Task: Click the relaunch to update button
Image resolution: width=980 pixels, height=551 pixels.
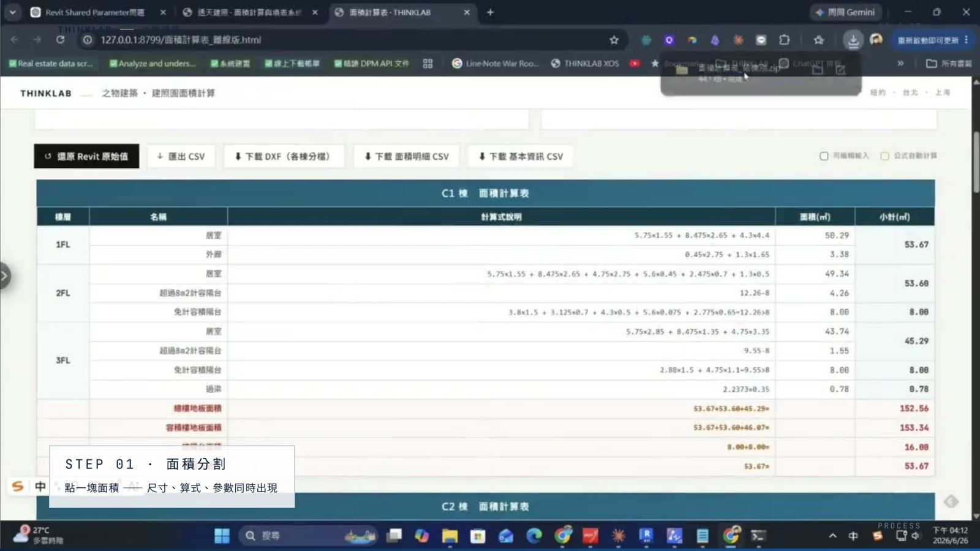Action: pos(933,40)
